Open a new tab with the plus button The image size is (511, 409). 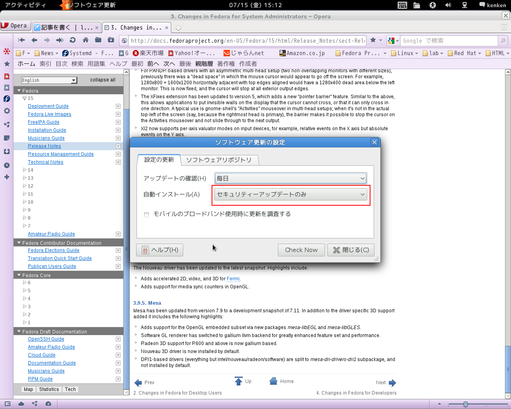[178, 28]
